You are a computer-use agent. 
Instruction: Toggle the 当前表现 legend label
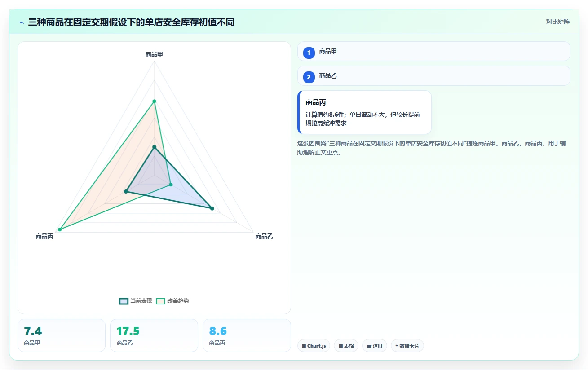[x=141, y=301]
